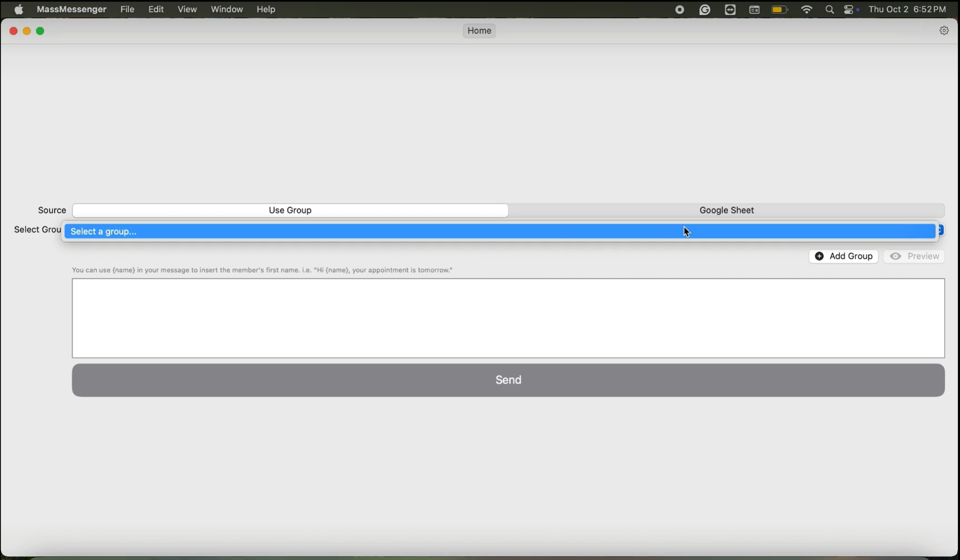Screen dimensions: 960x560
Task: Open the File menu
Action: coord(127,9)
